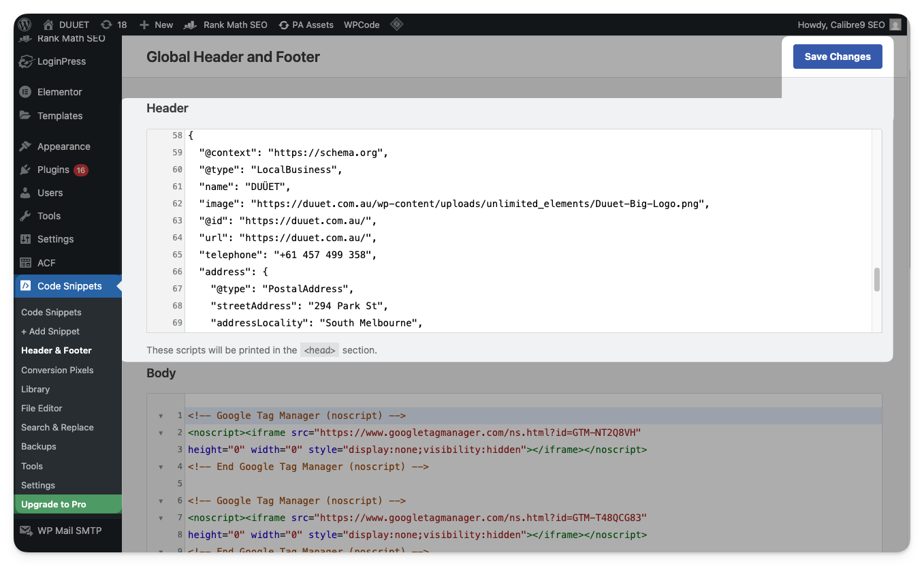This screenshot has width=924, height=566.
Task: Click the Plugins menu icon
Action: tap(25, 170)
